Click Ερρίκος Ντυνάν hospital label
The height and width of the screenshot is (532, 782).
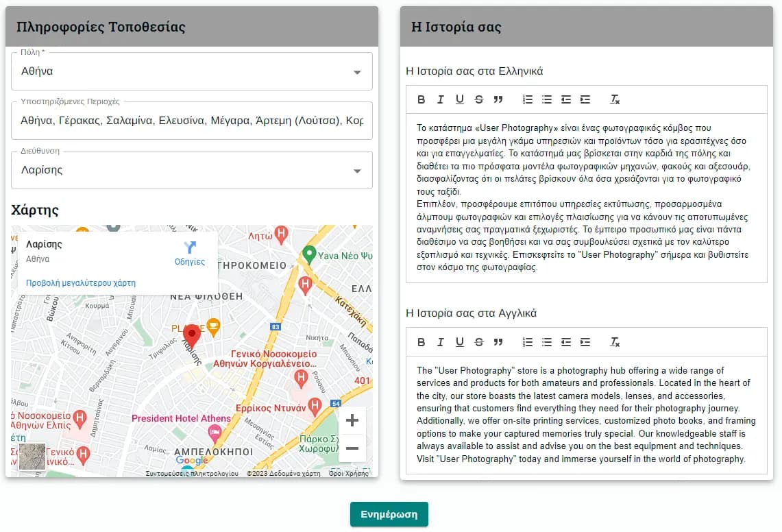tap(271, 408)
